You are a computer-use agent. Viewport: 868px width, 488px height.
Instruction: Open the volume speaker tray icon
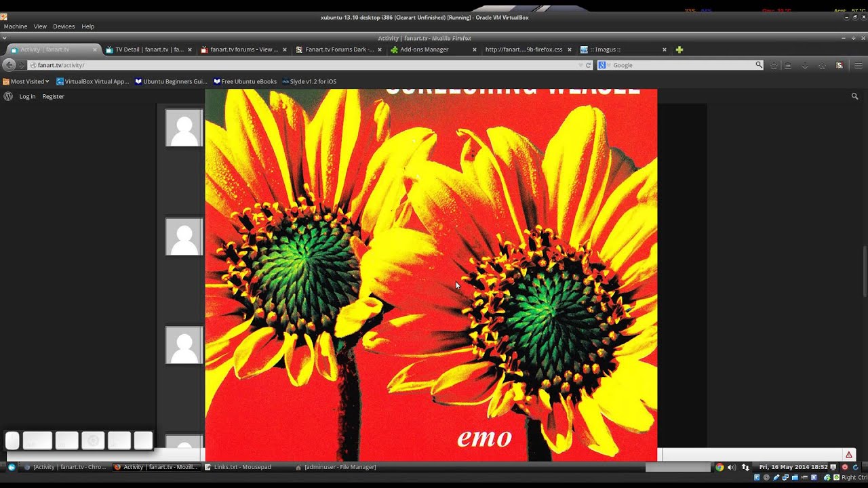732,467
